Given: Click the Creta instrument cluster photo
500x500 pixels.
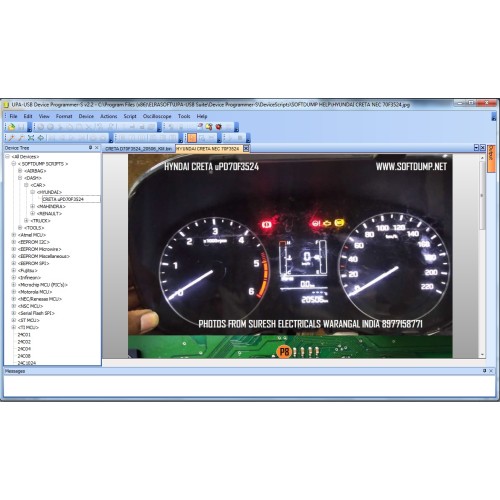Looking at the screenshot, I should pyautogui.click(x=290, y=256).
